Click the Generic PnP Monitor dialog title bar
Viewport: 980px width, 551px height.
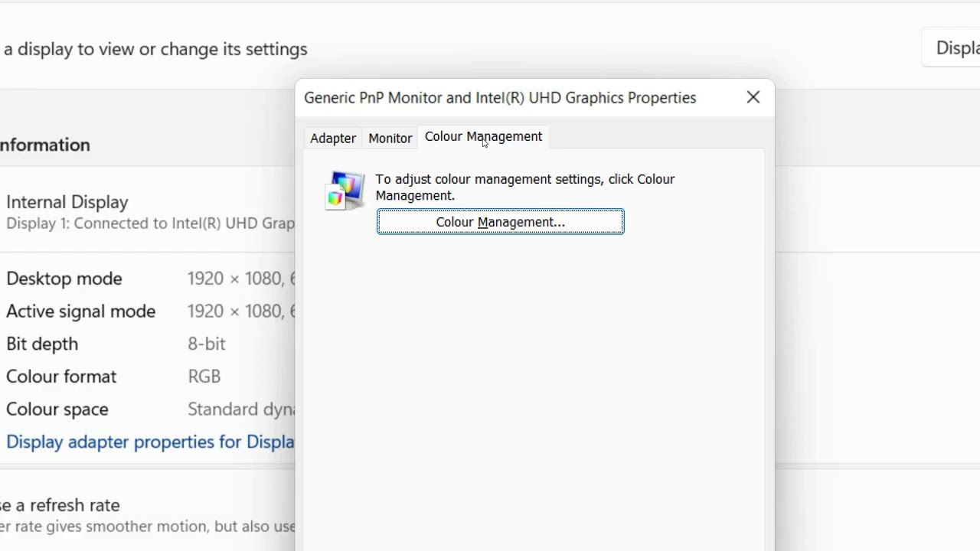500,98
